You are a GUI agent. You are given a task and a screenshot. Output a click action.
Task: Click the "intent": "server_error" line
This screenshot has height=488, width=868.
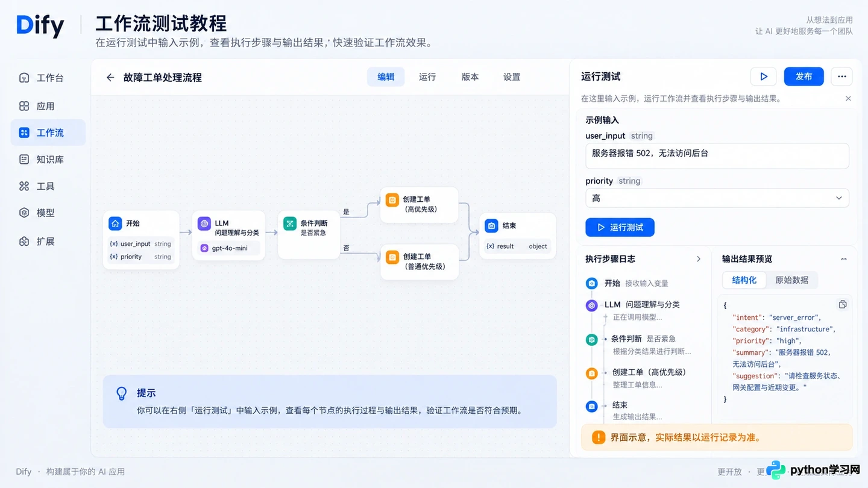tap(777, 318)
